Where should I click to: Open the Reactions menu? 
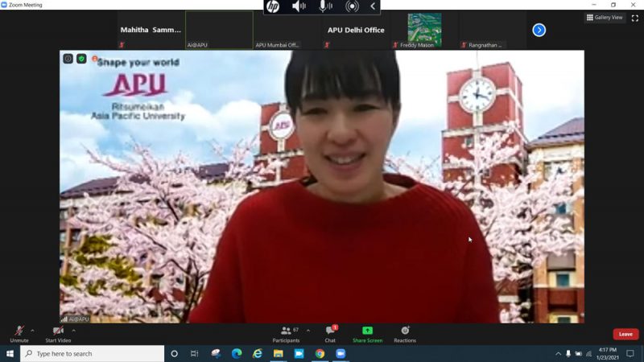point(405,334)
